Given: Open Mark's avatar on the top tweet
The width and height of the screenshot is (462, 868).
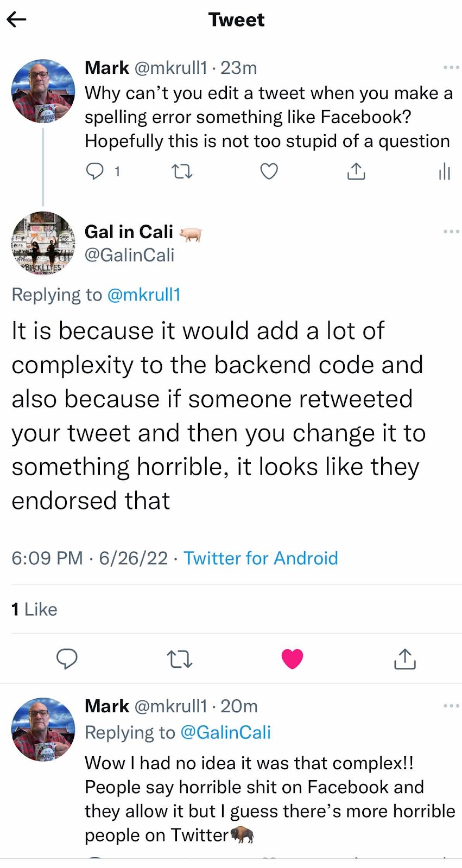Looking at the screenshot, I should [x=43, y=91].
